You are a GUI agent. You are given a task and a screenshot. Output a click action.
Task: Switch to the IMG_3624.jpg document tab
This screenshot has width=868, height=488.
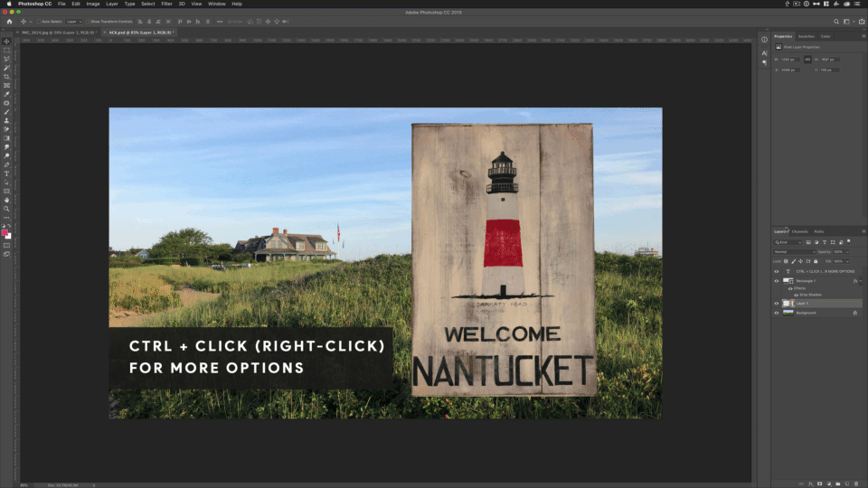[x=58, y=33]
